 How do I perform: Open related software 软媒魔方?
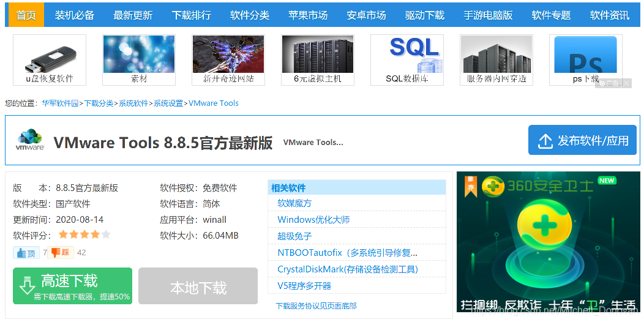[294, 203]
